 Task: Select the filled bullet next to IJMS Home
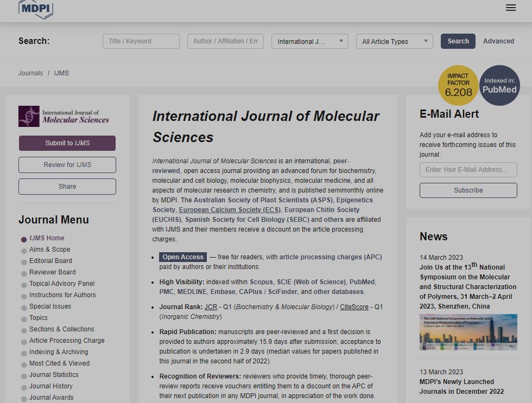(x=23, y=238)
